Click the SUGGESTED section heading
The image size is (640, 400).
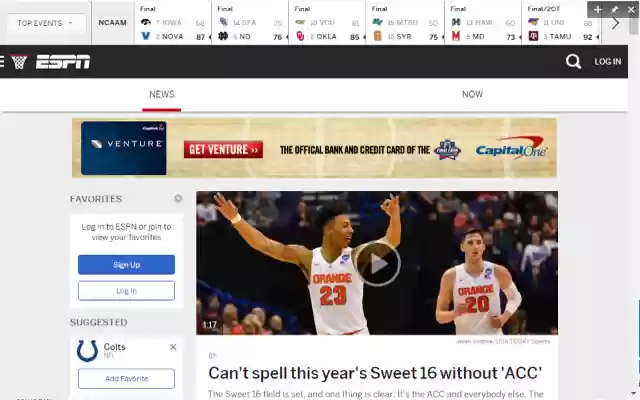(x=99, y=322)
